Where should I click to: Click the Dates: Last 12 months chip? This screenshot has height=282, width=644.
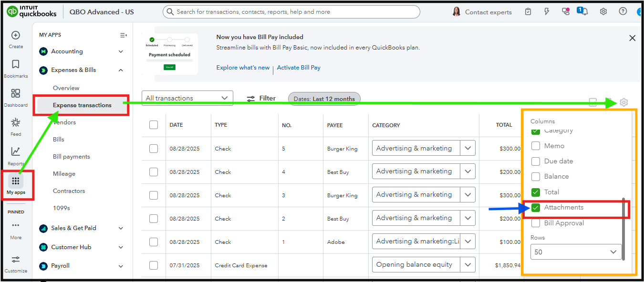pos(324,99)
